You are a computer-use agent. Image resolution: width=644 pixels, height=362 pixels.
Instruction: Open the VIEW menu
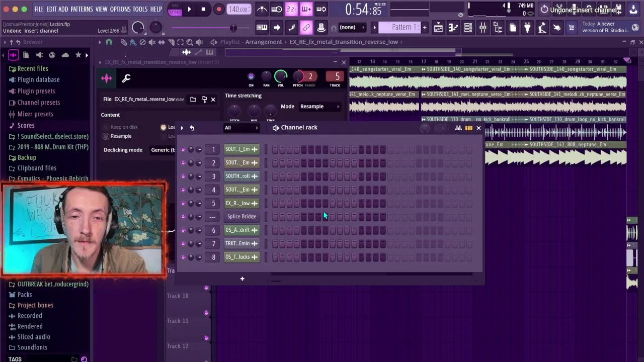(101, 9)
